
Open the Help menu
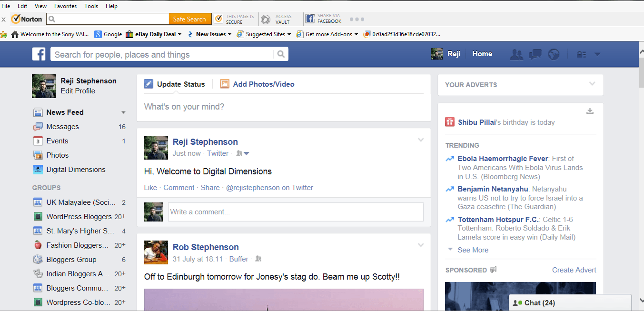(111, 6)
